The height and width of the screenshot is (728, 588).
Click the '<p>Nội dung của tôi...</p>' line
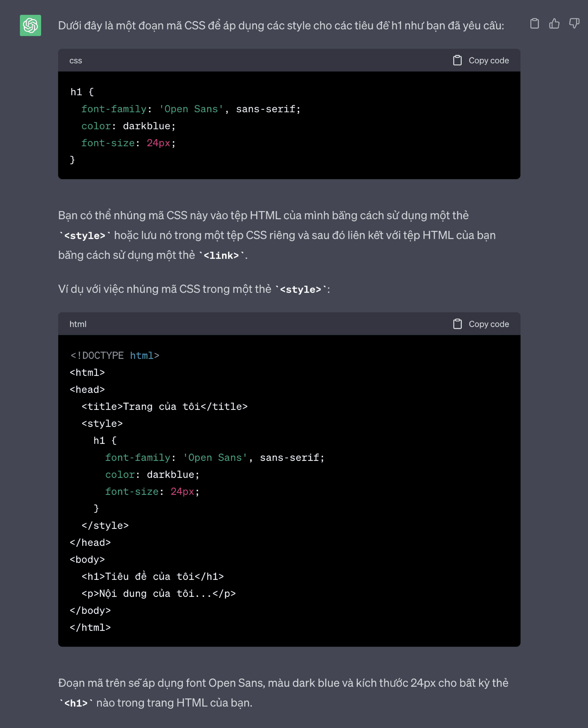pos(158,594)
